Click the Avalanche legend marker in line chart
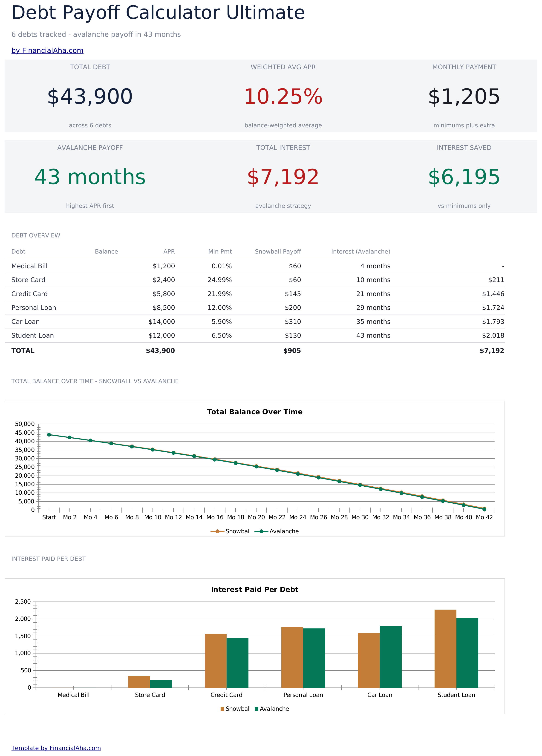Image resolution: width=542 pixels, height=756 pixels. pos(261,531)
